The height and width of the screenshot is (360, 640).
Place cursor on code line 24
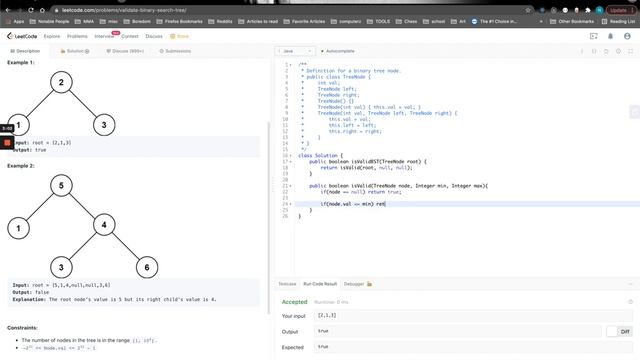(467, 204)
